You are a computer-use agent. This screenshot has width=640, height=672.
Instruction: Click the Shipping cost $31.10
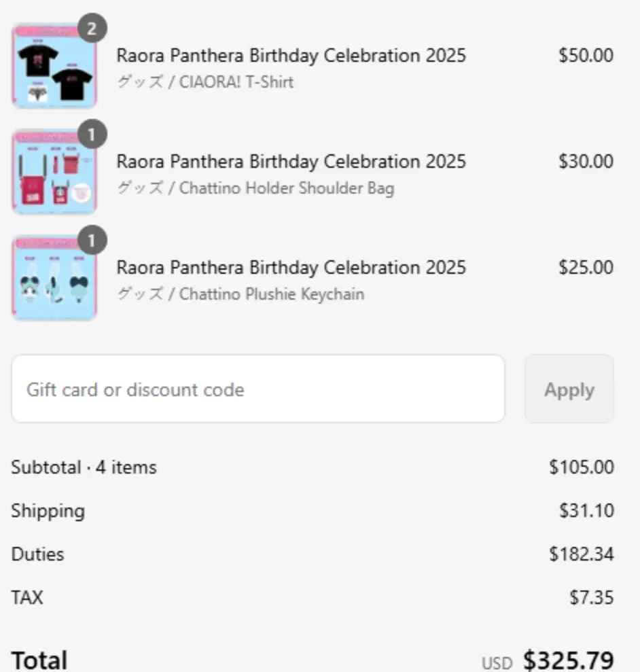pos(586,511)
